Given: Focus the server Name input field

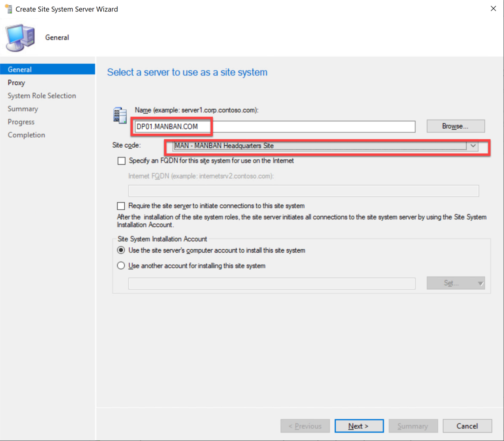Looking at the screenshot, I should point(275,127).
